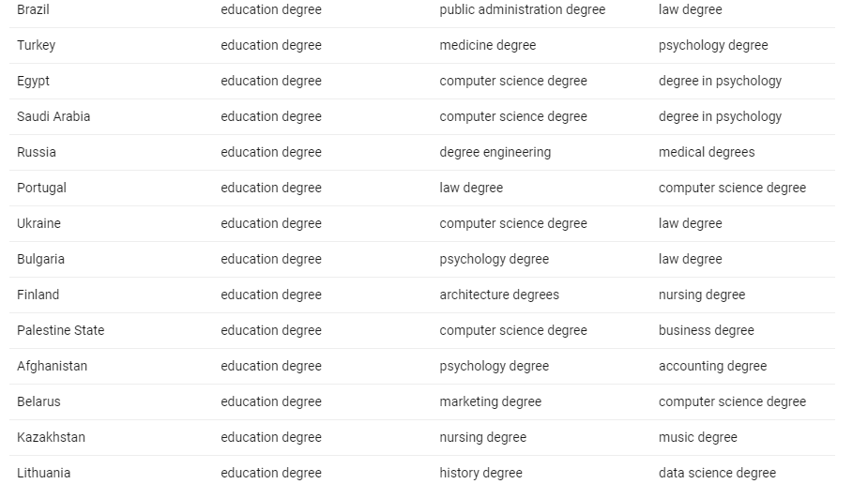
Task: Select the public administration degree cell
Action: point(522,9)
